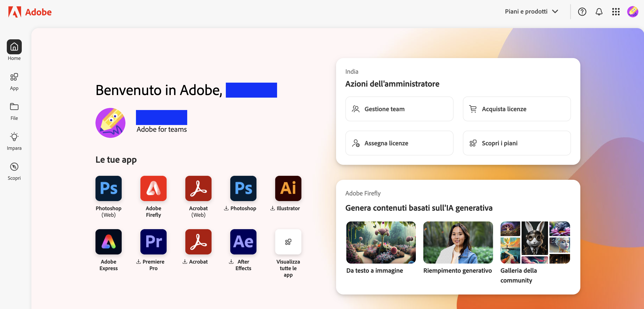Show notifications via bell icon
This screenshot has height=309, width=644.
599,12
